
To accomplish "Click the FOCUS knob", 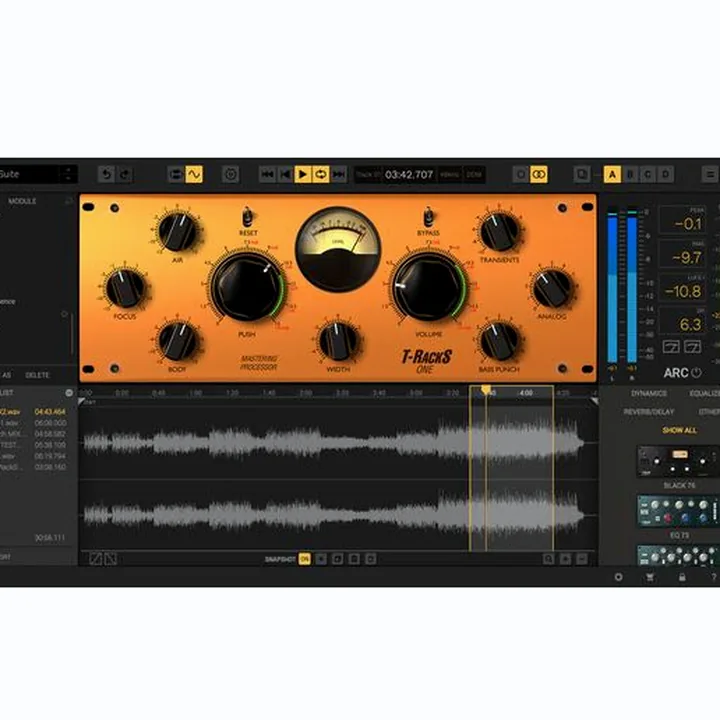I will coord(125,288).
